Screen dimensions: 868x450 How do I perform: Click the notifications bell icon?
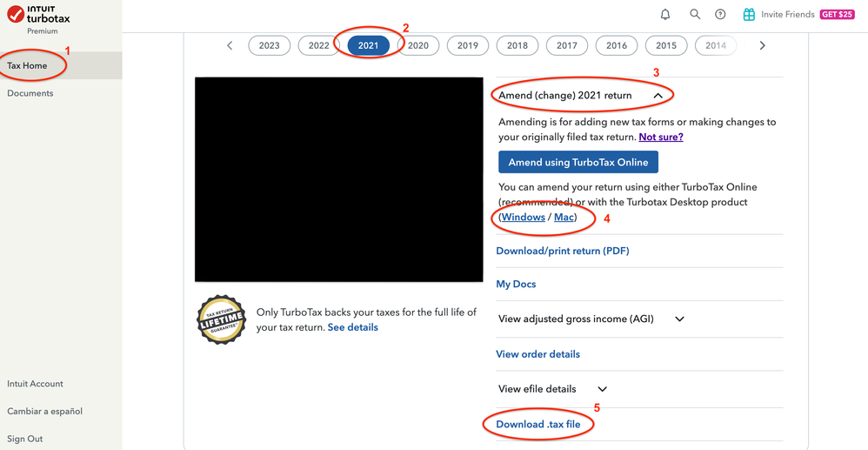click(665, 15)
